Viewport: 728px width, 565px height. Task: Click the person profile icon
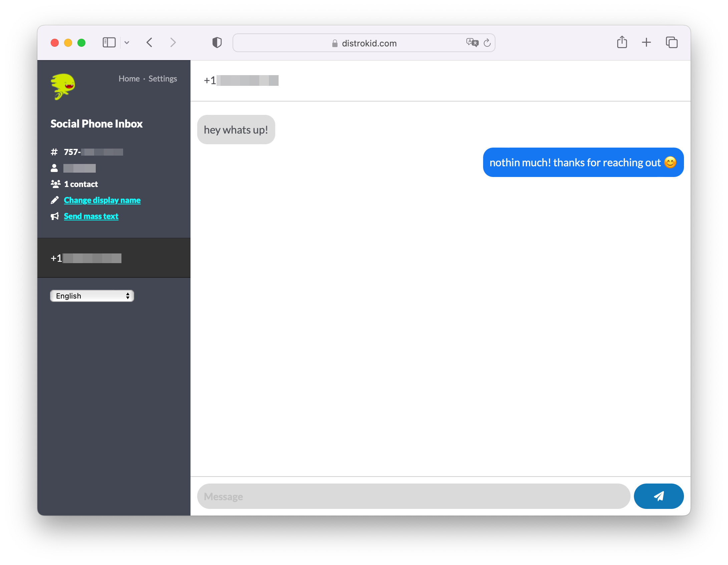click(x=55, y=167)
